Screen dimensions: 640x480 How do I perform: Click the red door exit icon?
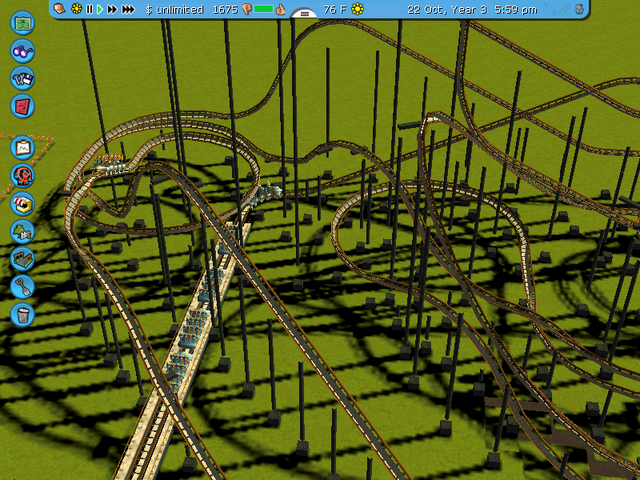22,106
